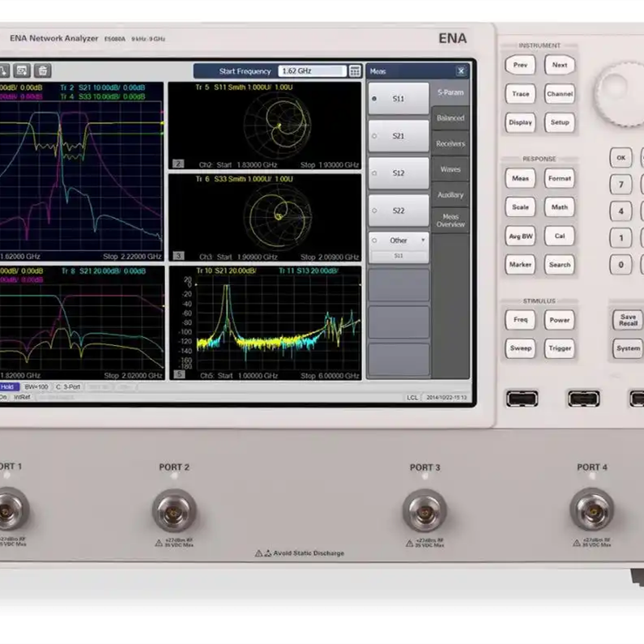Select the S12 measurement radio button
Screen dimensions: 644x644
pos(374,173)
